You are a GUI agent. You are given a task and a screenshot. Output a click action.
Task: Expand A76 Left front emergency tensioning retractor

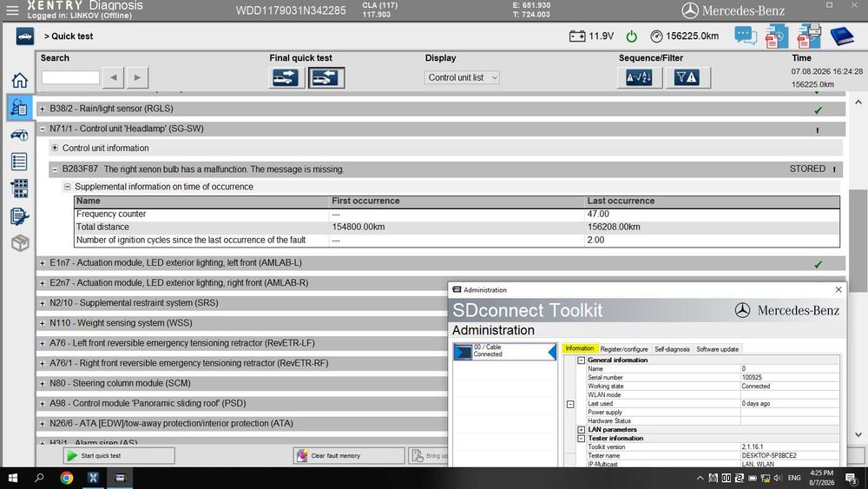42,343
